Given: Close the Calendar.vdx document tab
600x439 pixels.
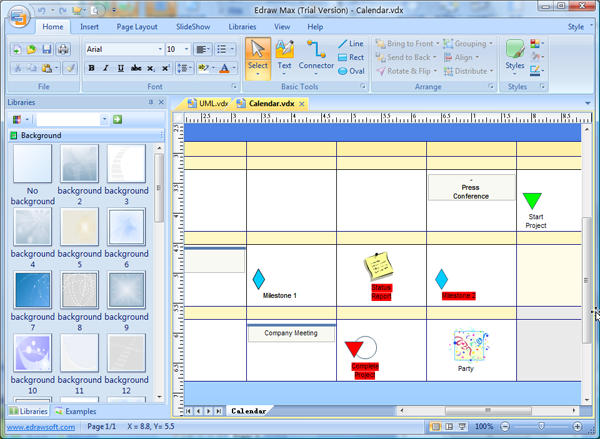Looking at the screenshot, I should point(302,104).
